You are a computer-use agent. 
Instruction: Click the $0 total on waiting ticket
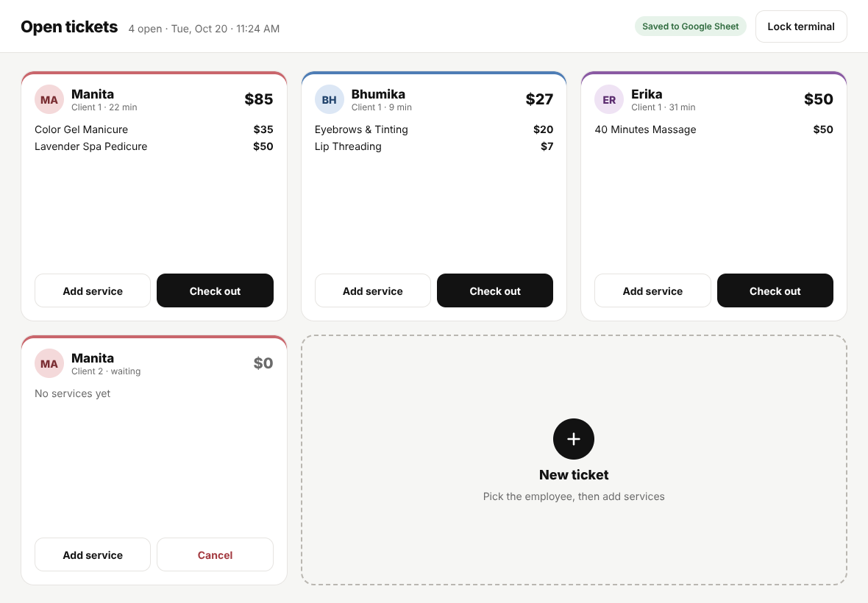[263, 363]
